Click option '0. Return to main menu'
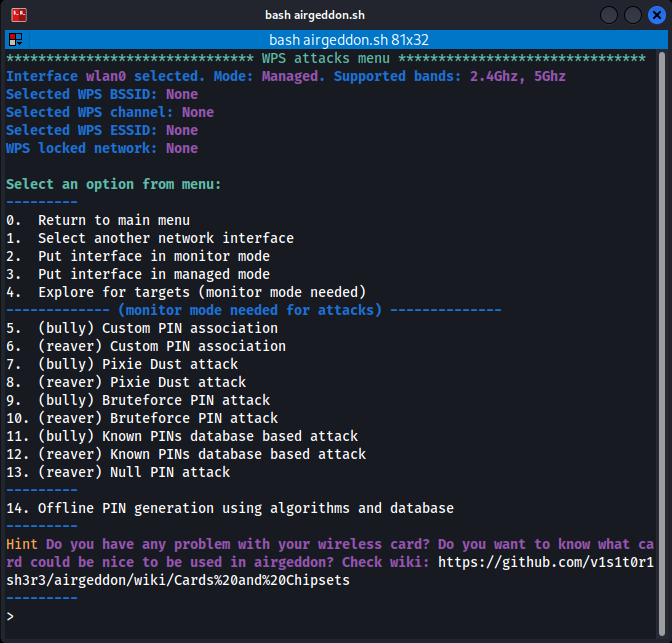 point(98,220)
